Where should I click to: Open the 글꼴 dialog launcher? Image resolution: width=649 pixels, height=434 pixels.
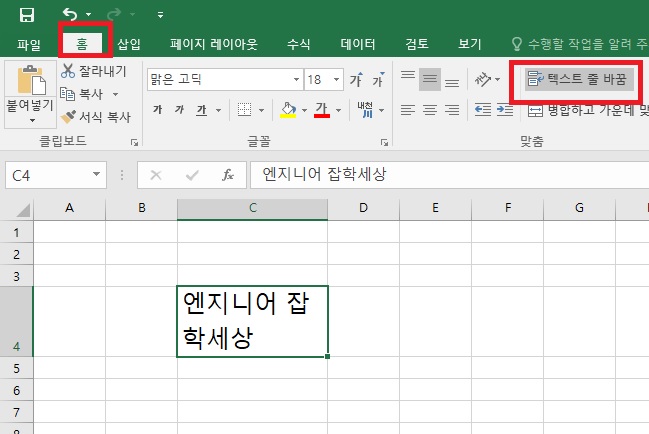click(x=385, y=142)
